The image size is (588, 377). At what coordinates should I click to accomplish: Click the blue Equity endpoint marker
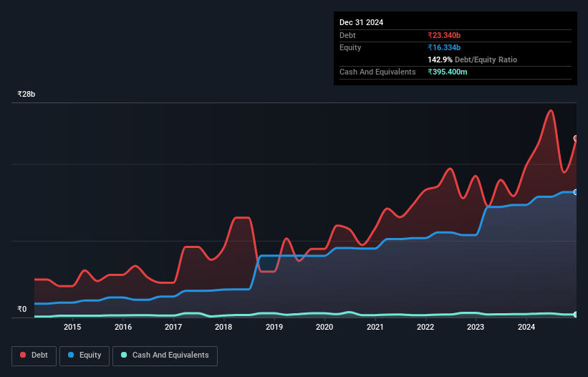576,192
